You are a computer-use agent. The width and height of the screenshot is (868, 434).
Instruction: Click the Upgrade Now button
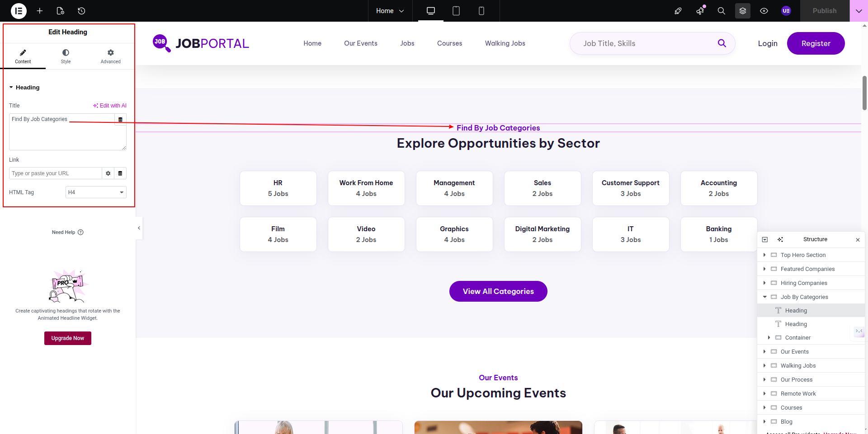coord(68,338)
